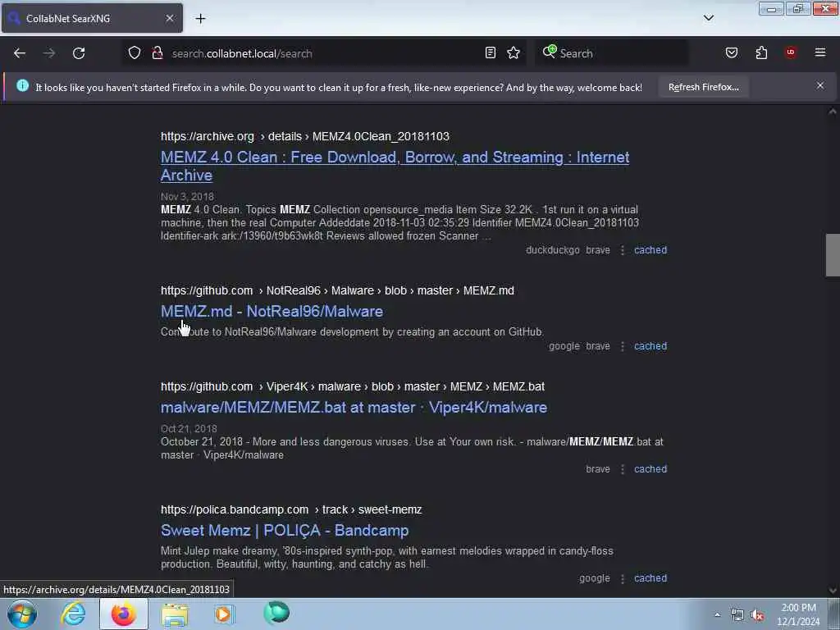Image resolution: width=840 pixels, height=630 pixels.
Task: List all tabs dropdown arrow
Action: point(709,18)
